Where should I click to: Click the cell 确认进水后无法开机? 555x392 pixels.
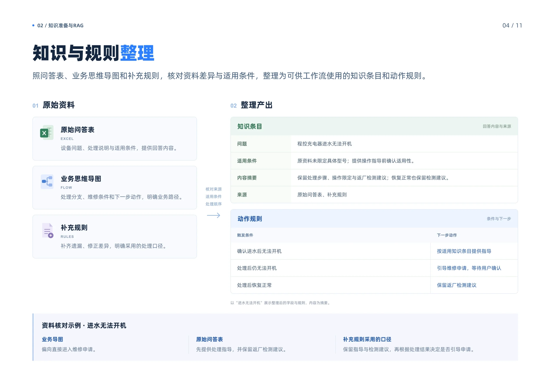click(x=259, y=251)
